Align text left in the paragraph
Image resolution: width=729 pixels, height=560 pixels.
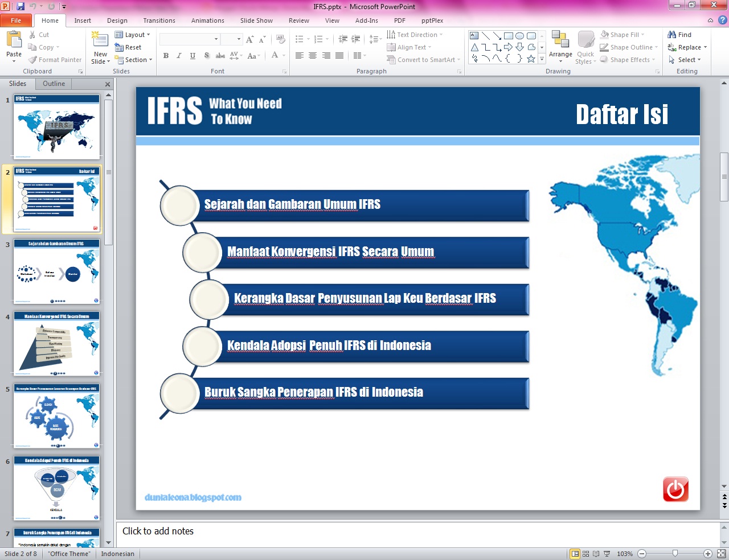(300, 56)
